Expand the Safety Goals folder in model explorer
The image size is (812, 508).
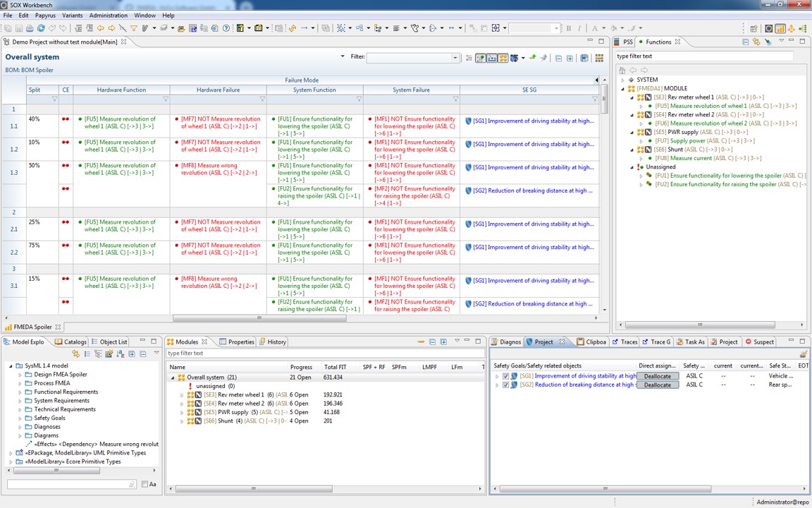(20, 418)
